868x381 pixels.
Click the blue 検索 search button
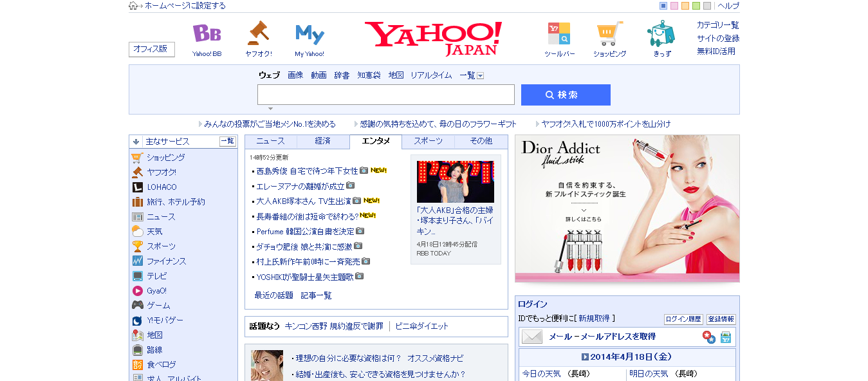tap(566, 95)
